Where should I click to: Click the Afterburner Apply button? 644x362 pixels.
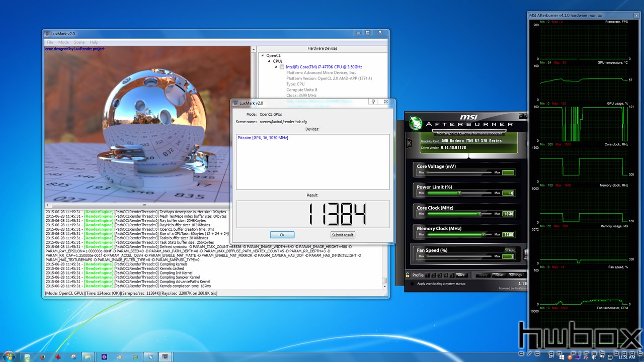(483, 275)
